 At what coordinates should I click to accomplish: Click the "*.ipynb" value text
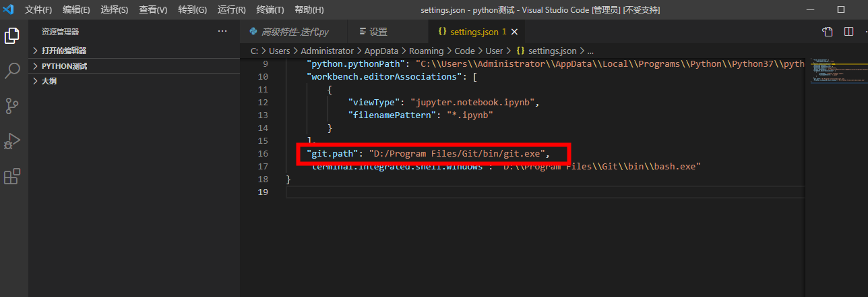(x=471, y=115)
